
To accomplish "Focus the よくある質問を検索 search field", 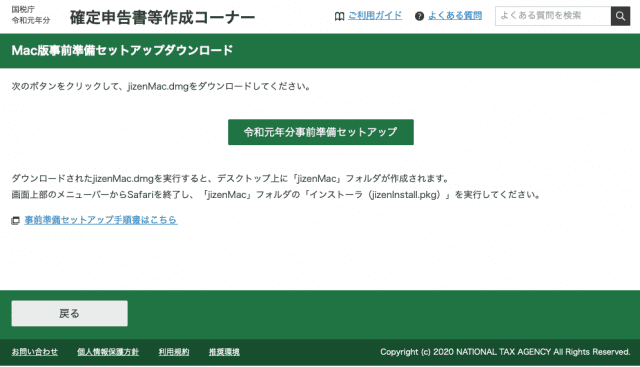I will pyautogui.click(x=553, y=16).
